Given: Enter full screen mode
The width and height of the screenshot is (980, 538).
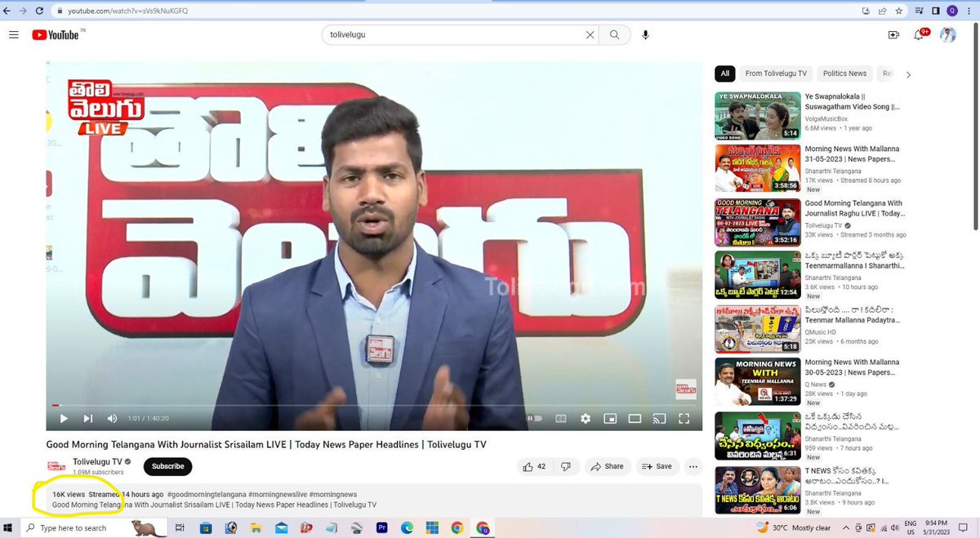Looking at the screenshot, I should coord(685,419).
